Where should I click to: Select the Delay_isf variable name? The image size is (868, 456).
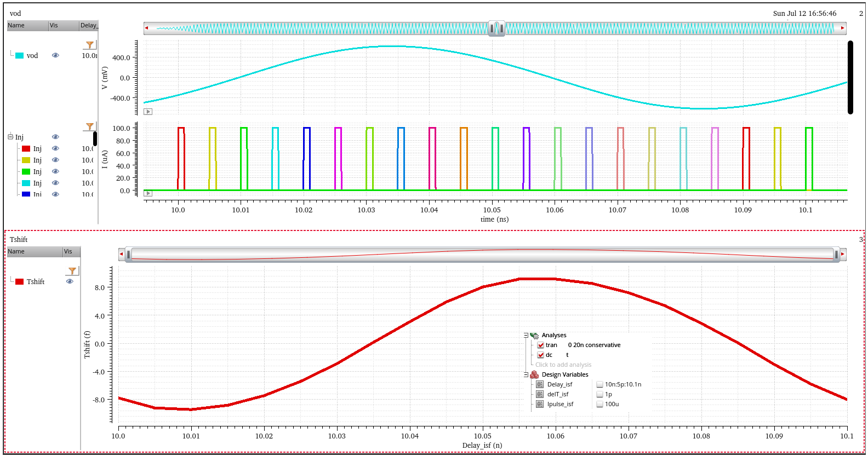click(x=559, y=384)
